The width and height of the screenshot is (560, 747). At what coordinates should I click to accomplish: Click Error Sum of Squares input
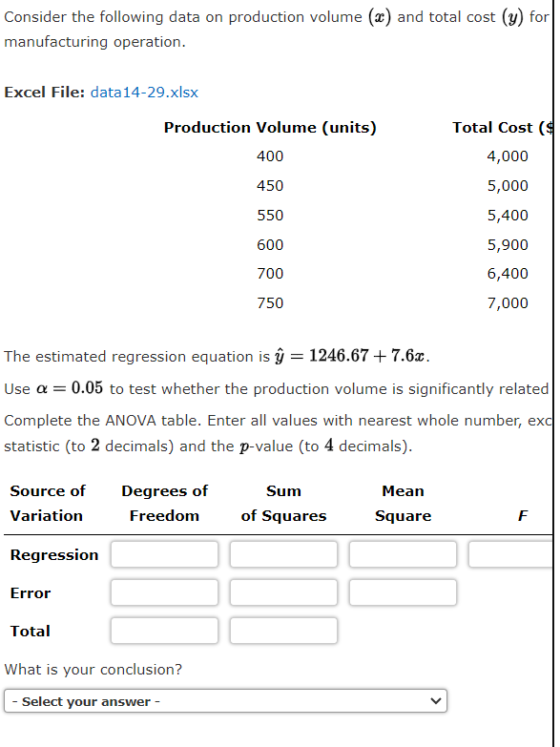(283, 592)
